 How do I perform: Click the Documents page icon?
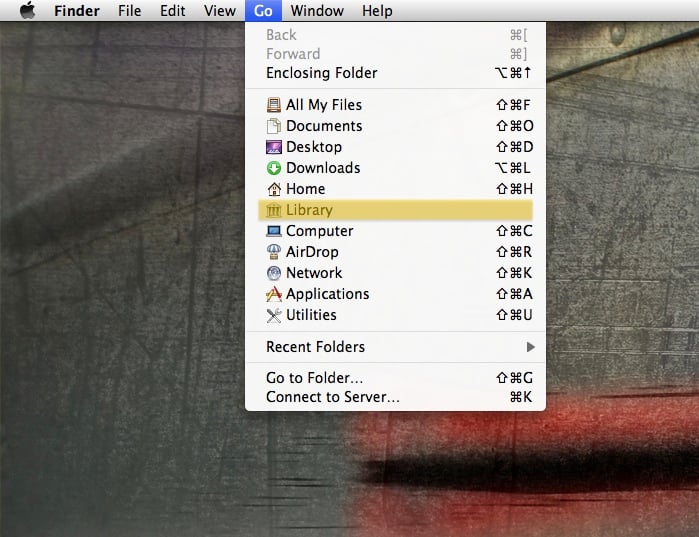pyautogui.click(x=273, y=126)
